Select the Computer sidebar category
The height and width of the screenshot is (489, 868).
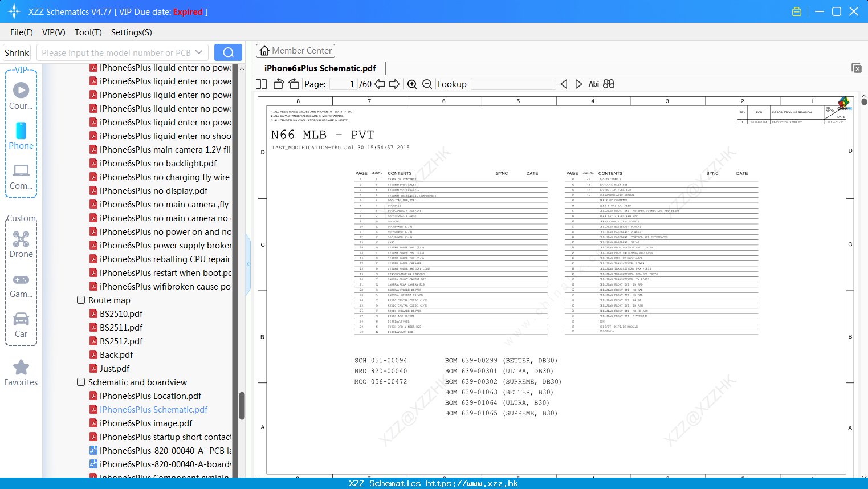(21, 177)
